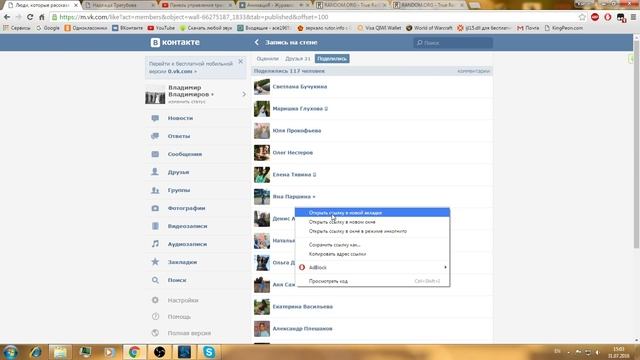Switch to the Поделились tab
Viewport: 640px width, 360px height.
click(332, 59)
